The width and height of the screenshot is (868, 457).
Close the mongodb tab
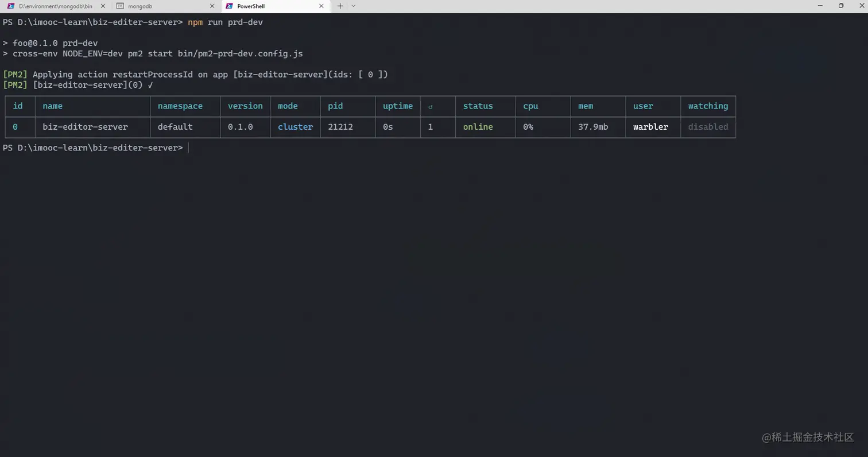[212, 6]
